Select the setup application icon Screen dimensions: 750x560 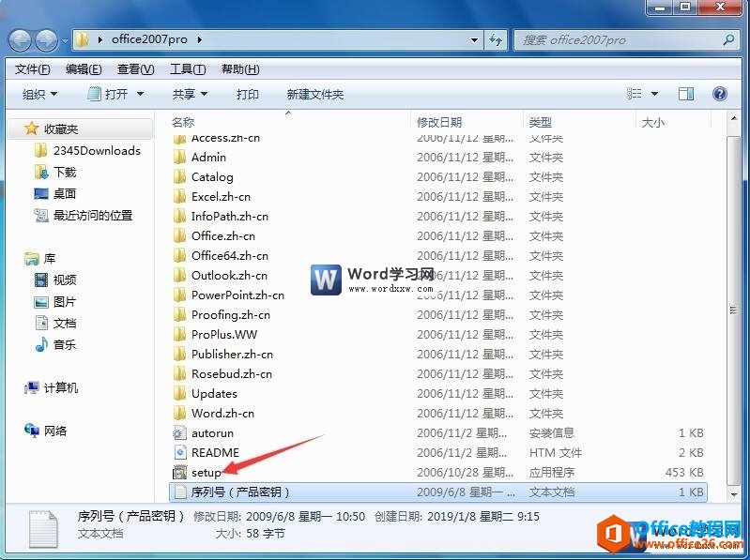(x=179, y=472)
